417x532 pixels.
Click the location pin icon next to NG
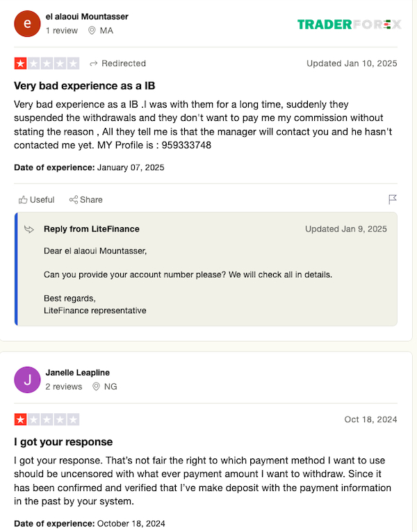coord(96,386)
